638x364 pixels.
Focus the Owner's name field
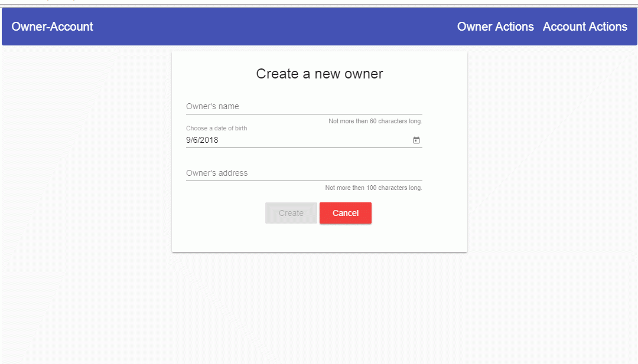(304, 106)
